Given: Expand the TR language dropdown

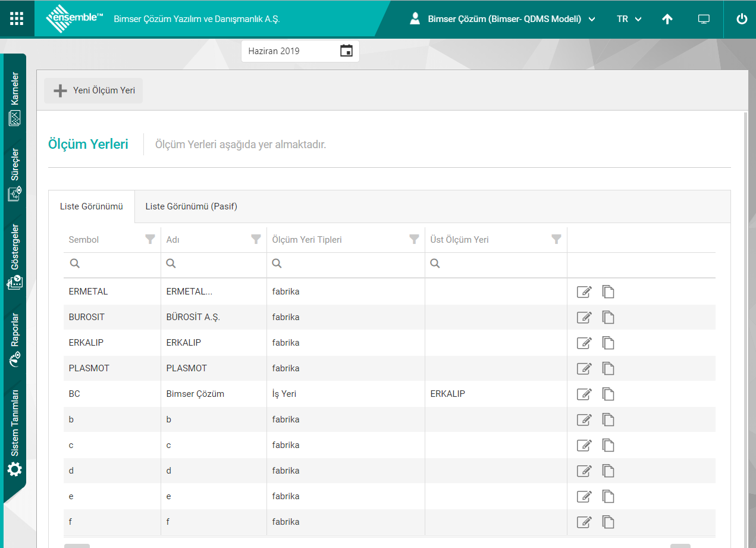Looking at the screenshot, I should tap(629, 19).
